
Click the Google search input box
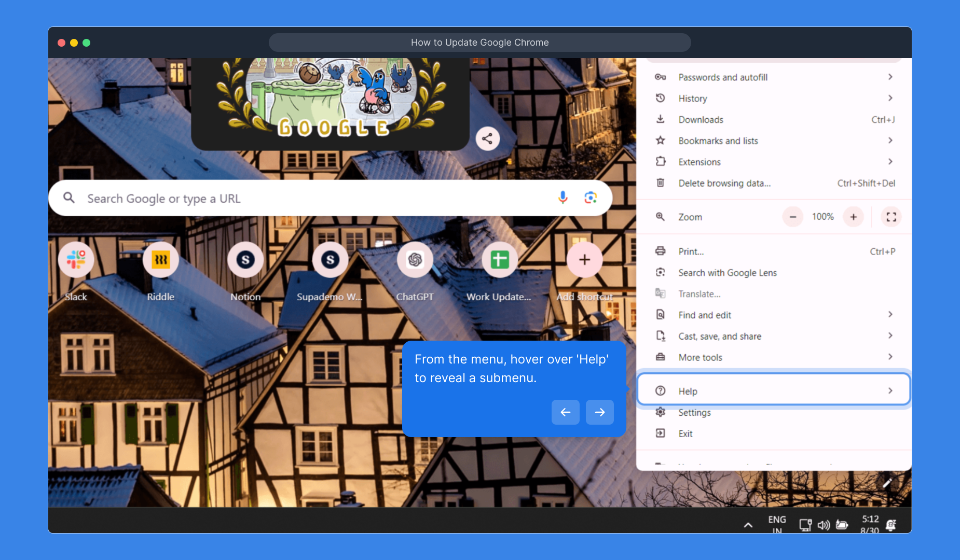[x=311, y=199]
